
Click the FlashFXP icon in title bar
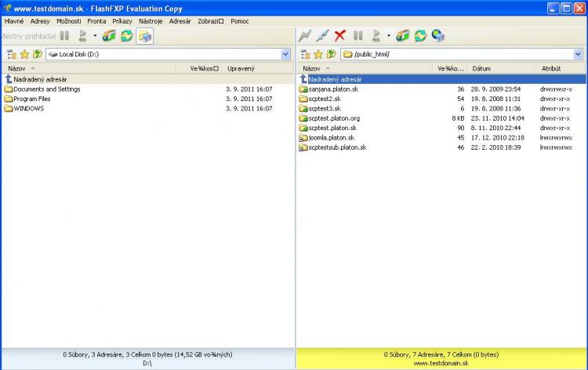pos(7,9)
